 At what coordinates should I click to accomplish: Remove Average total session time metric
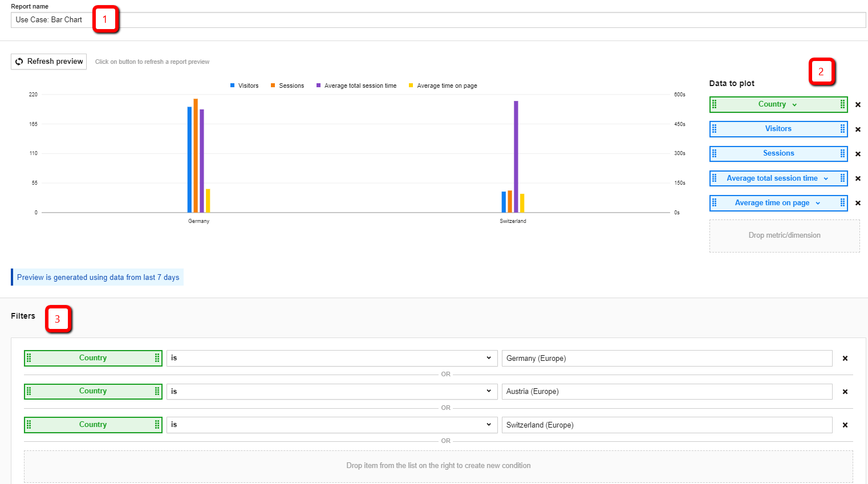pos(858,178)
